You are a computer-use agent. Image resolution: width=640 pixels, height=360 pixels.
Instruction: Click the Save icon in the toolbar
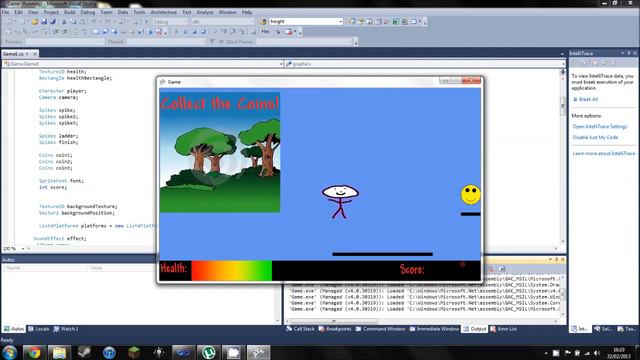44,22
